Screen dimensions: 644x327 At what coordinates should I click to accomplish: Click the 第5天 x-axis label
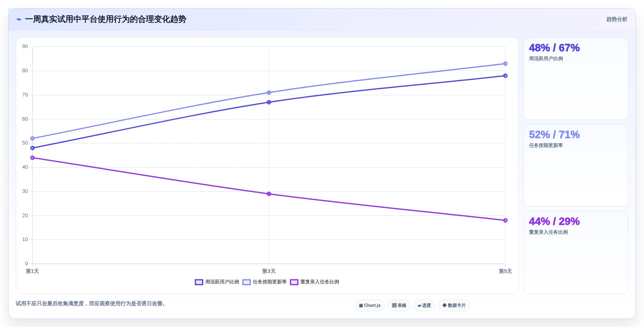tap(505, 271)
